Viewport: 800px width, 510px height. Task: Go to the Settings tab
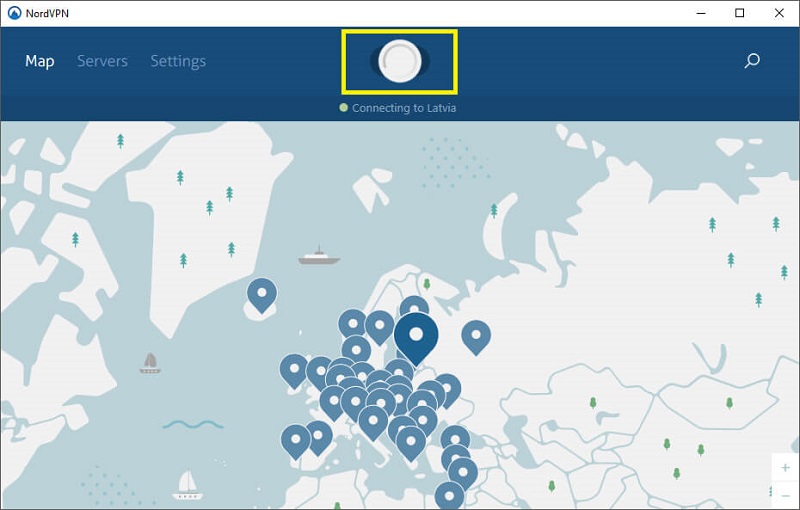(x=178, y=61)
